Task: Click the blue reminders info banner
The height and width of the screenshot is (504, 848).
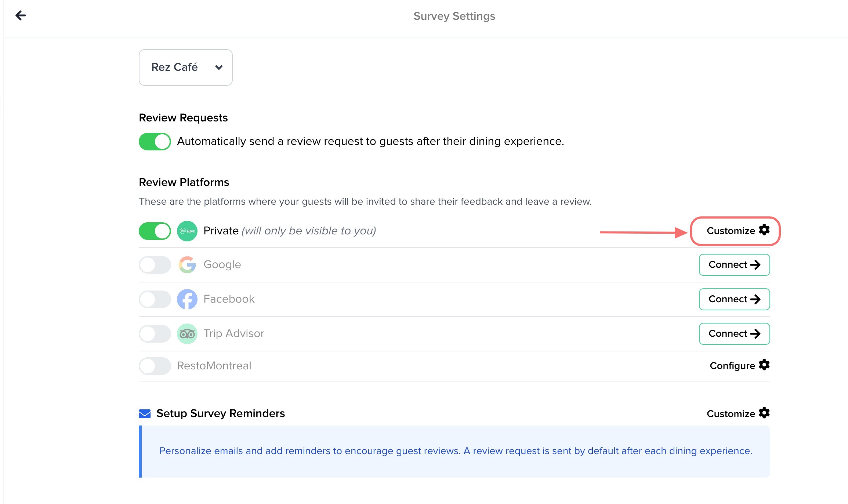Action: pos(455,451)
